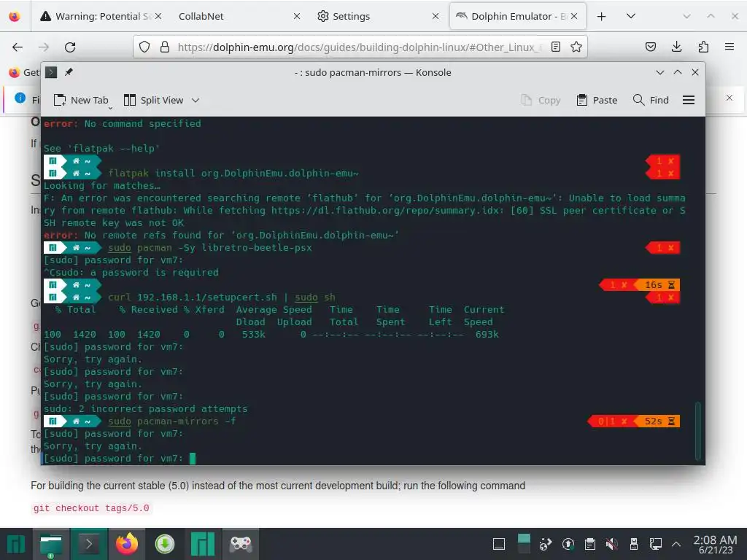Dismiss the Firefox notification bar X
This screenshot has height=560, width=747.
point(729,98)
